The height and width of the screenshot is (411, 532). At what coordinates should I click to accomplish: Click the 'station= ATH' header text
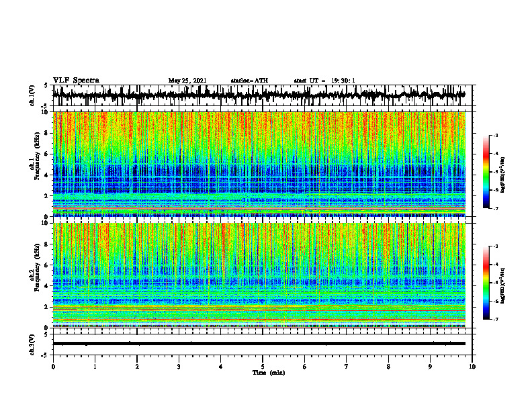[249, 81]
